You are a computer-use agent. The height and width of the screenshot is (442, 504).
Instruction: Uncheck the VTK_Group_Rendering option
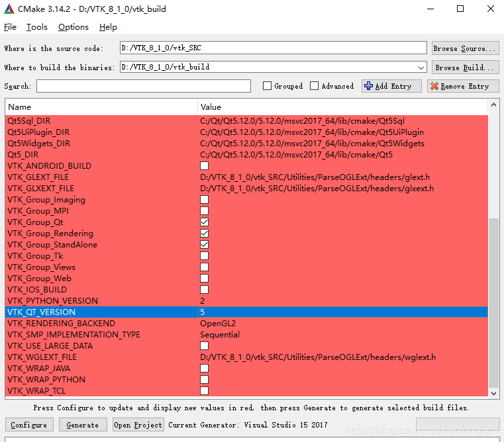(x=204, y=233)
